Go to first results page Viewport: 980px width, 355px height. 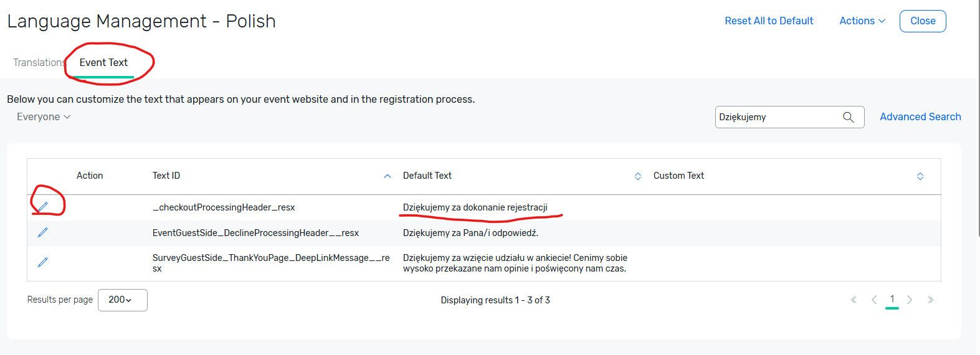pos(854,300)
